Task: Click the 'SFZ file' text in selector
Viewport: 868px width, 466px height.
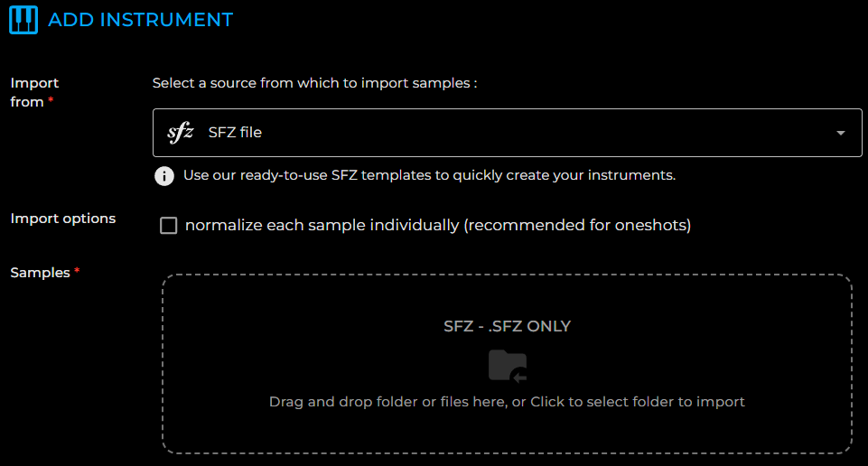Action: click(235, 133)
